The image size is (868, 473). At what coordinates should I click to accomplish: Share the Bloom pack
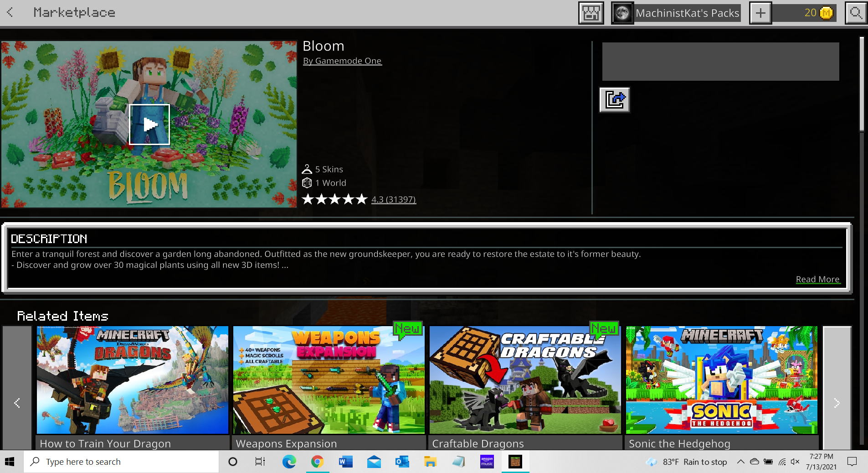(x=615, y=99)
